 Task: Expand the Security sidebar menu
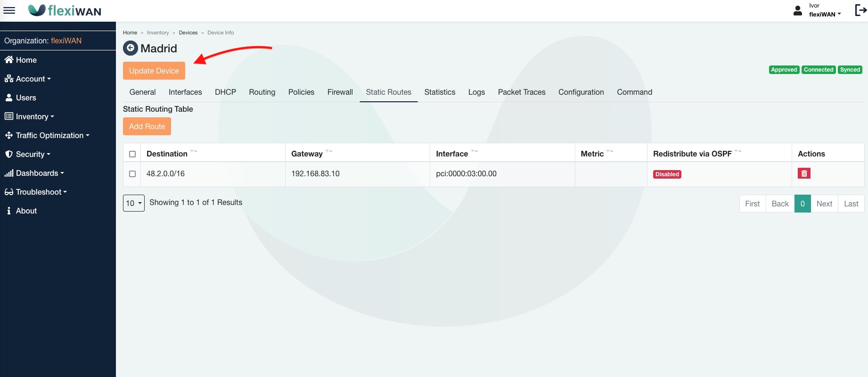coord(27,154)
